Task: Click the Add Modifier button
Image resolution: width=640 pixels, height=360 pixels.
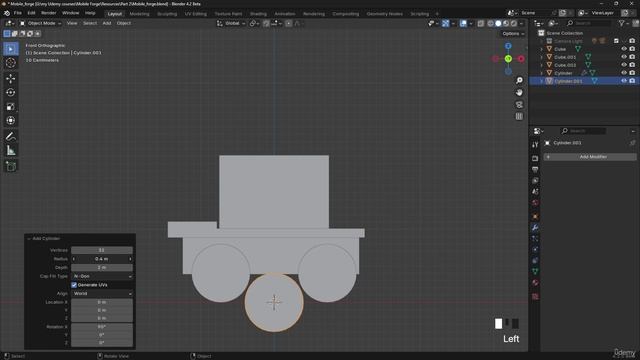Action: pyautogui.click(x=590, y=157)
